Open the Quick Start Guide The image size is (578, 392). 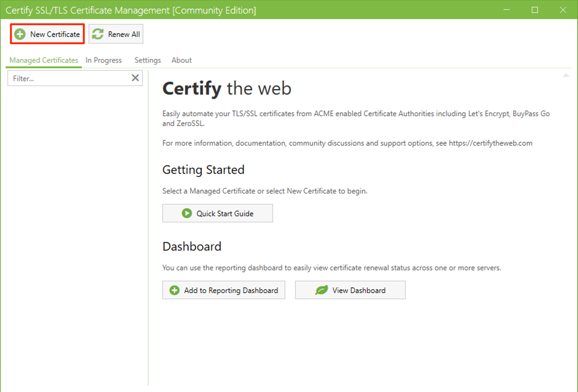click(217, 213)
